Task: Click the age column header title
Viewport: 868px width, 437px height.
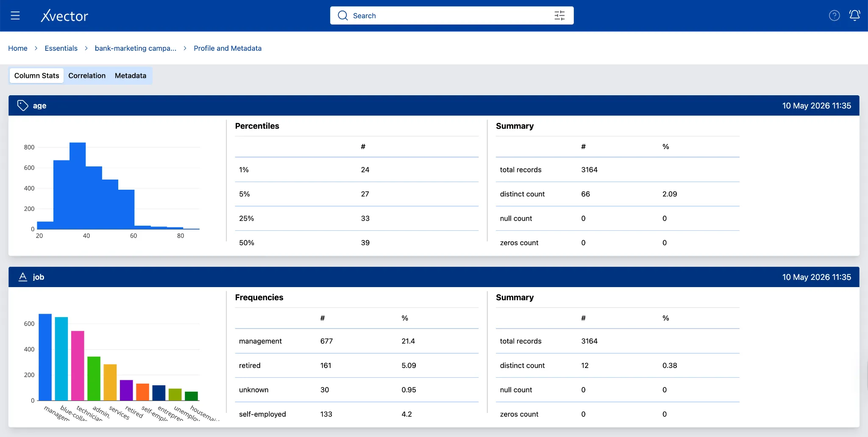Action: (39, 105)
